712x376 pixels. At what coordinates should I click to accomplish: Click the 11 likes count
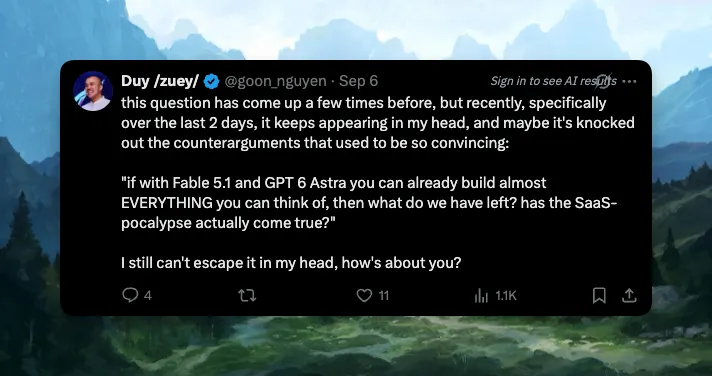[x=384, y=296]
